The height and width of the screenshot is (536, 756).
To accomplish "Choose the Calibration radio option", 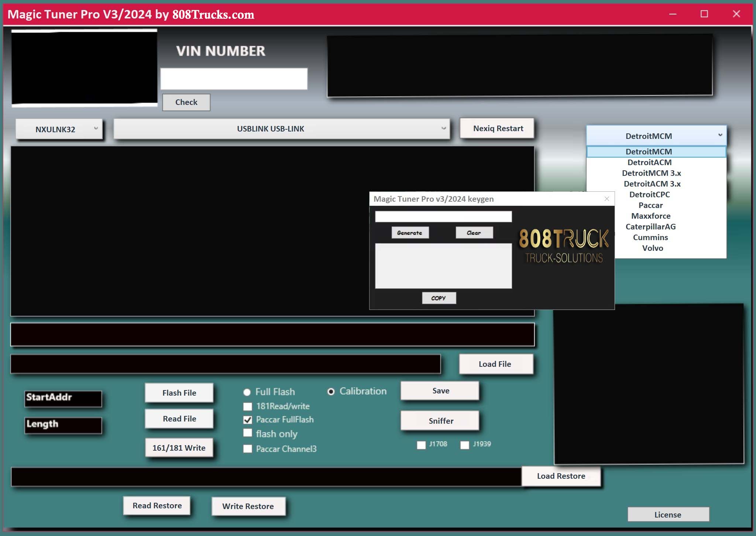I will click(x=331, y=392).
